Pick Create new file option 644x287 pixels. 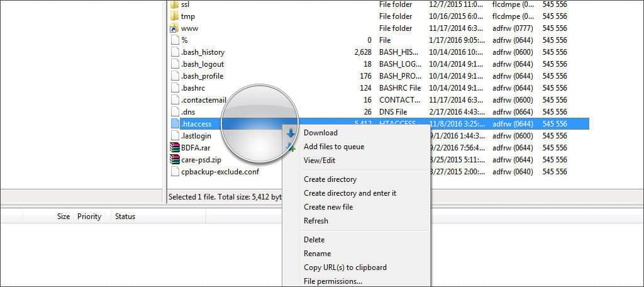point(328,207)
